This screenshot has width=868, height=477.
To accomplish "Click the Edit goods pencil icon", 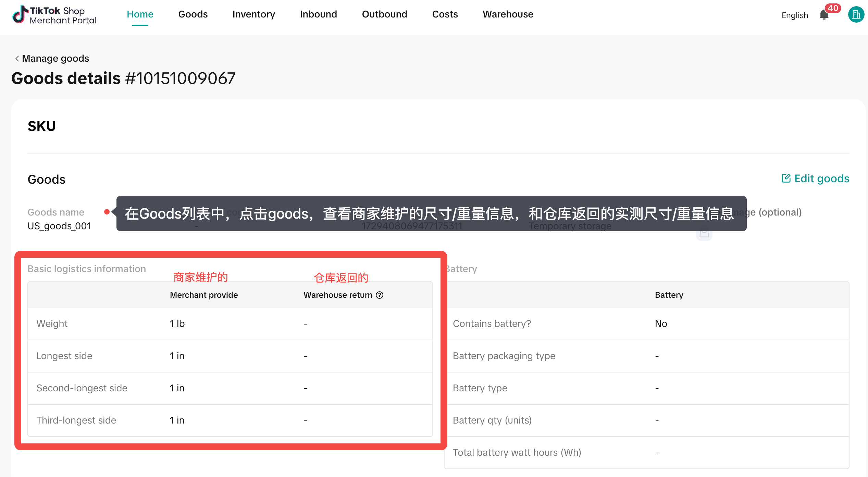I will click(x=785, y=178).
